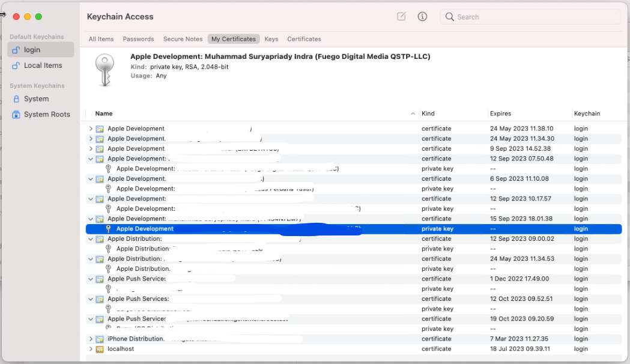Sort the list by the Kind column header

428,114
